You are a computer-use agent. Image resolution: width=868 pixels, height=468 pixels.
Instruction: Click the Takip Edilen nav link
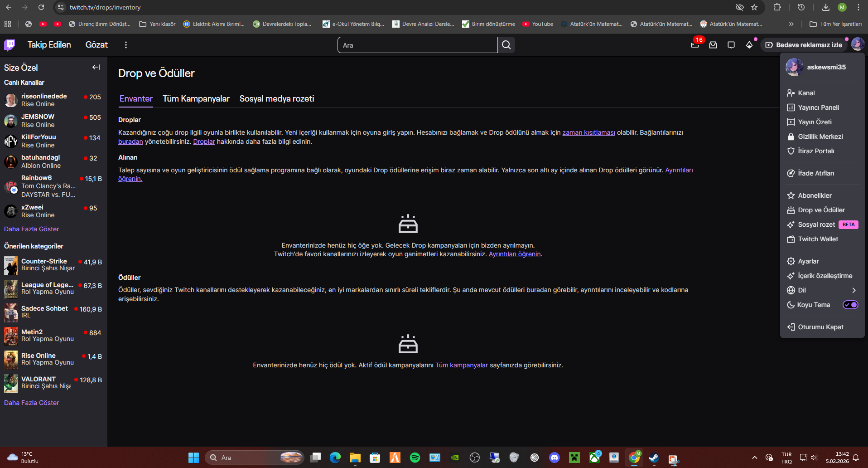coord(49,45)
